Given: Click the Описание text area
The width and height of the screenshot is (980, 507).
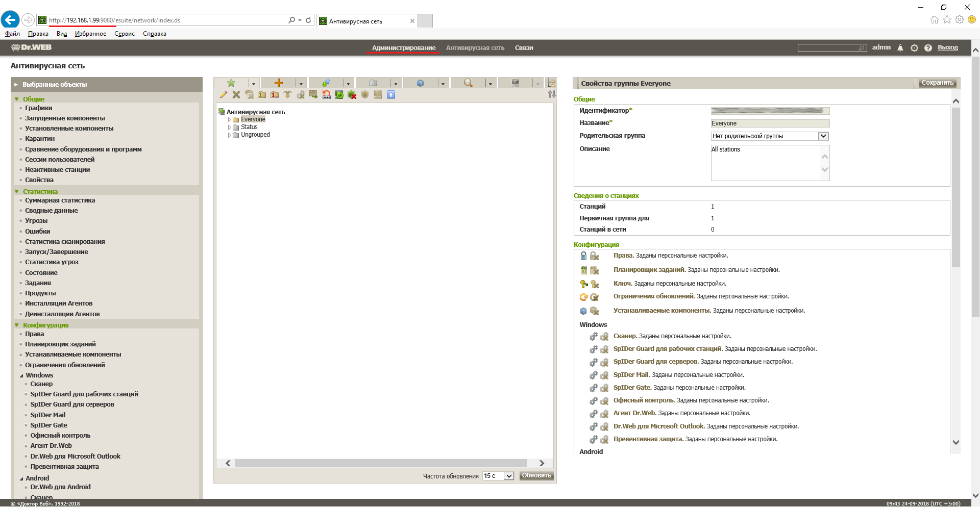Looking at the screenshot, I should 770,163.
